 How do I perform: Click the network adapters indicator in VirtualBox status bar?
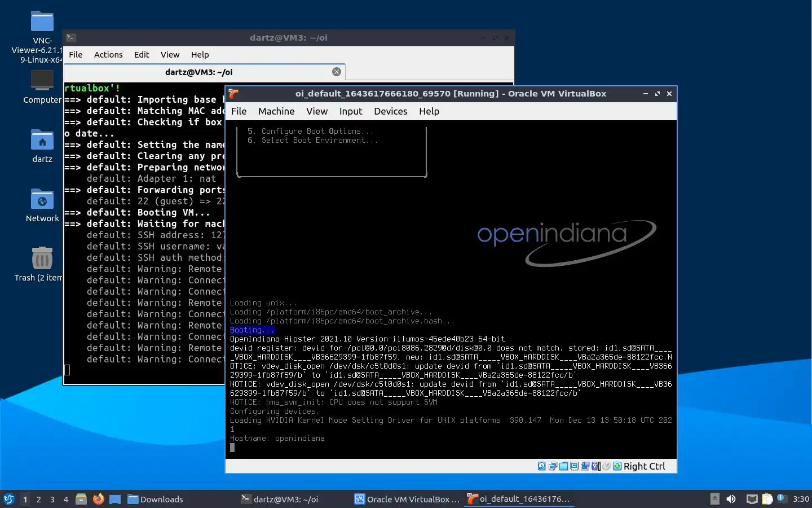(553, 466)
